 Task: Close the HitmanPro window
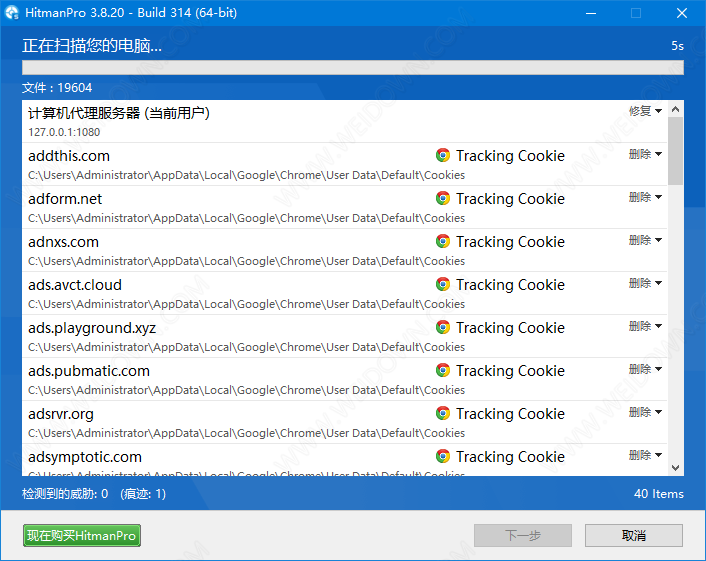[682, 13]
